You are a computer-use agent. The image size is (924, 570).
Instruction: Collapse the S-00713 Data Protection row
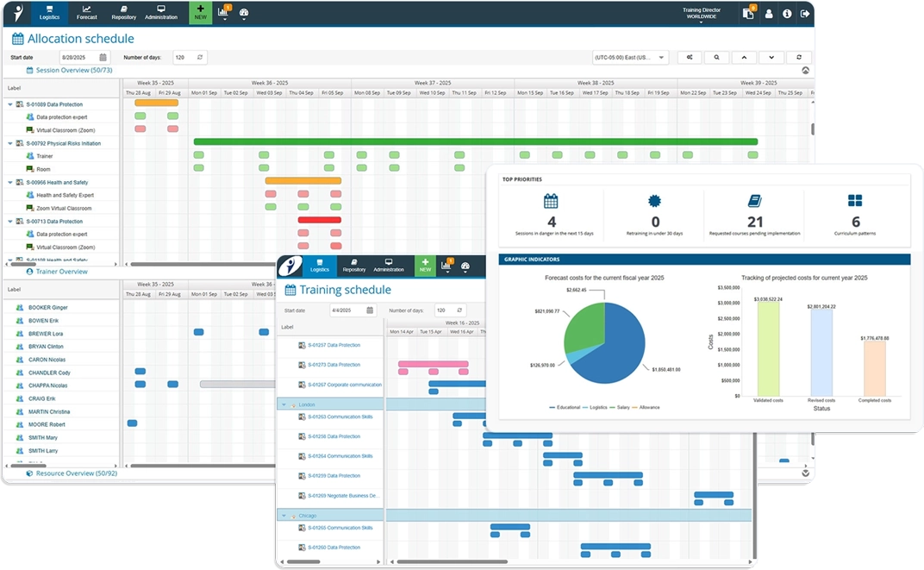10,221
